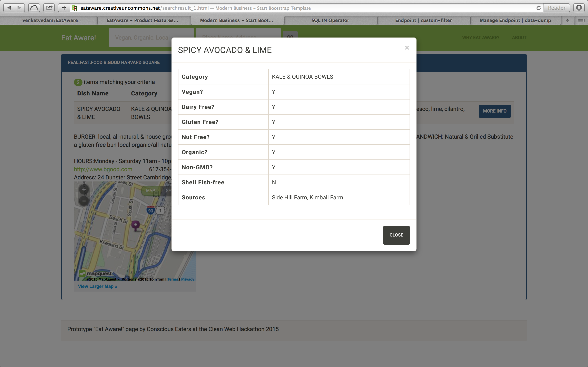The image size is (588, 367).
Task: Dismiss modal with the X icon
Action: [x=407, y=48]
